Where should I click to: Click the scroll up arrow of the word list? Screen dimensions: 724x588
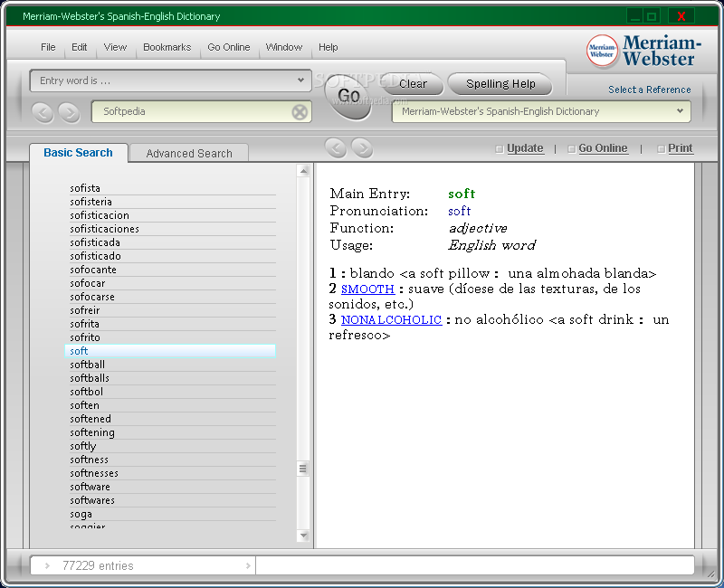(303, 171)
